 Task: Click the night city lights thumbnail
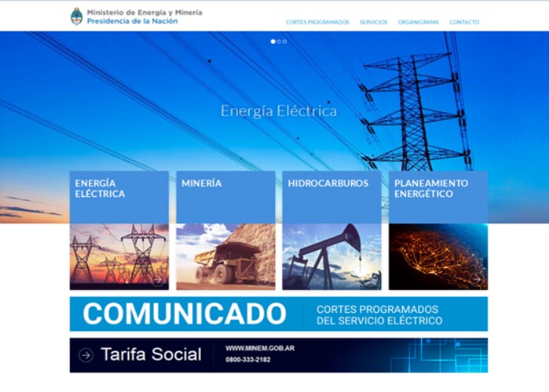point(438,256)
